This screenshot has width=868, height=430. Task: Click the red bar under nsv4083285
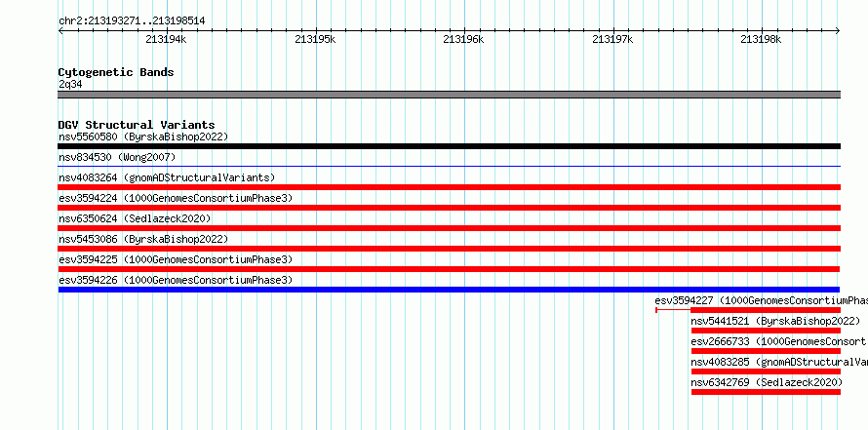(x=766, y=371)
